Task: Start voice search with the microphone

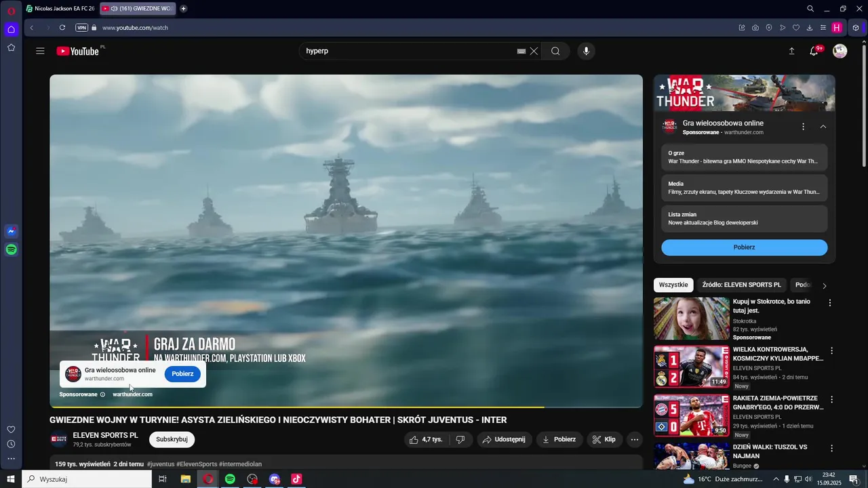Action: click(587, 51)
